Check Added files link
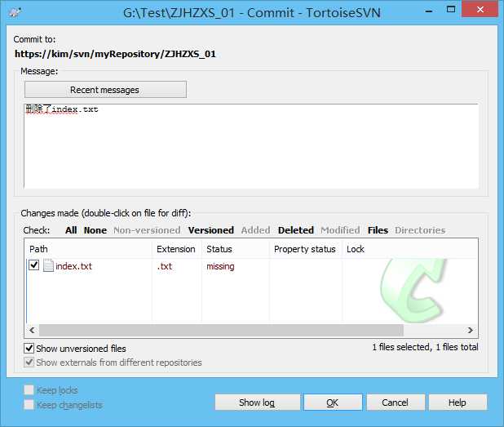Viewport: 504px width, 427px height. (x=255, y=230)
